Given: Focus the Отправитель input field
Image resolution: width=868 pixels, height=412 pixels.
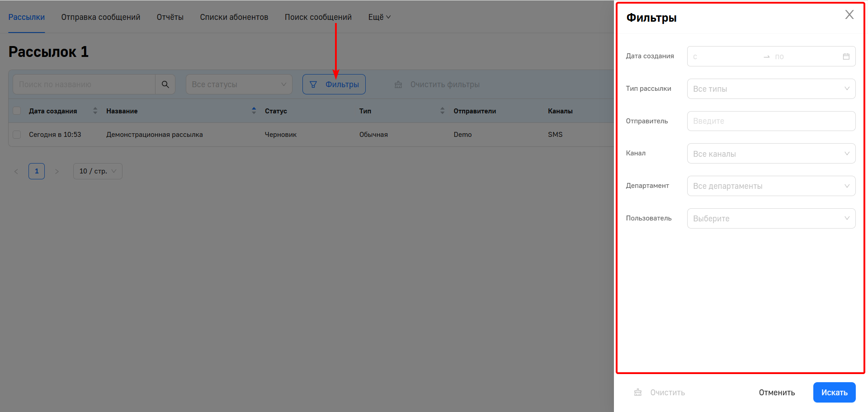Looking at the screenshot, I should [x=771, y=121].
